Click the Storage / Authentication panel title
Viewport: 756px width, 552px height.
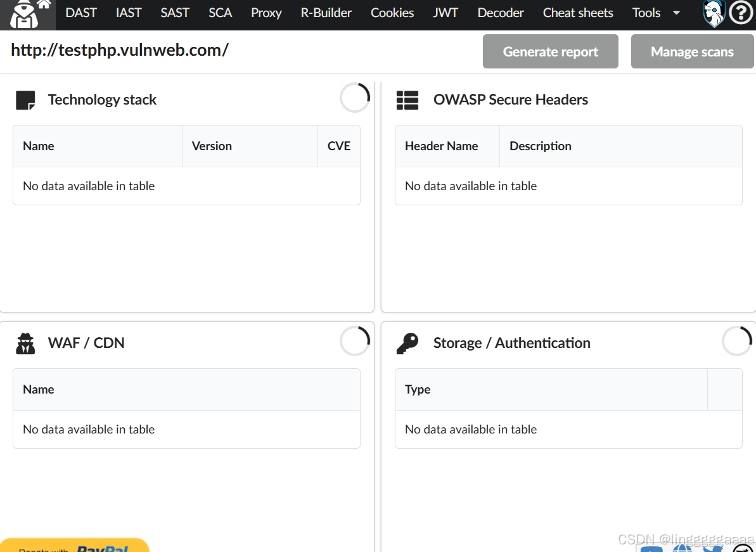(x=511, y=343)
